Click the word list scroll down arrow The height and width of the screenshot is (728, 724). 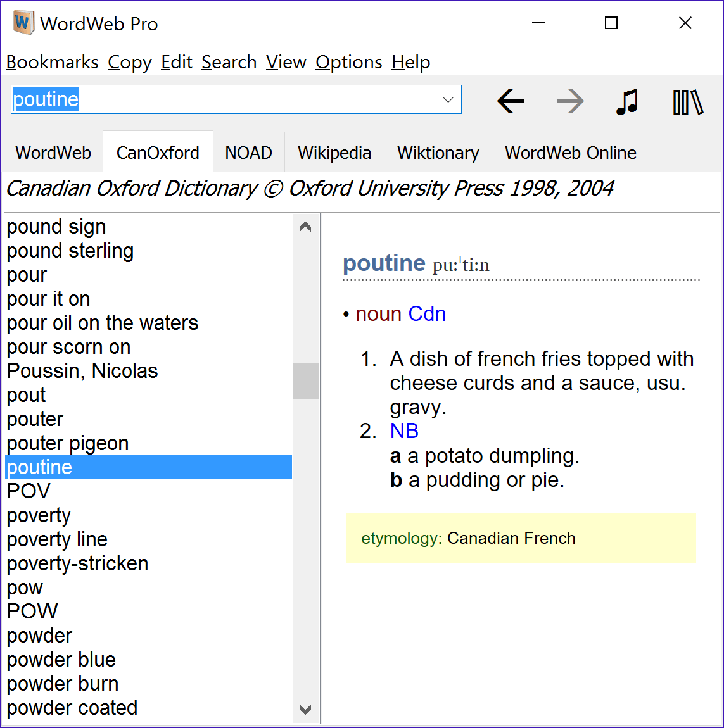(x=305, y=709)
